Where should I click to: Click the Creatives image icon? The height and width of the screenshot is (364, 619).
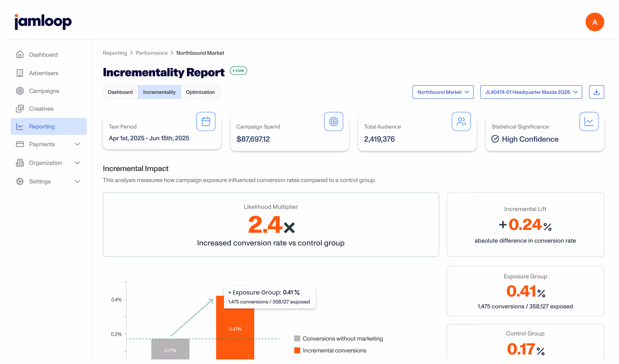point(20,108)
